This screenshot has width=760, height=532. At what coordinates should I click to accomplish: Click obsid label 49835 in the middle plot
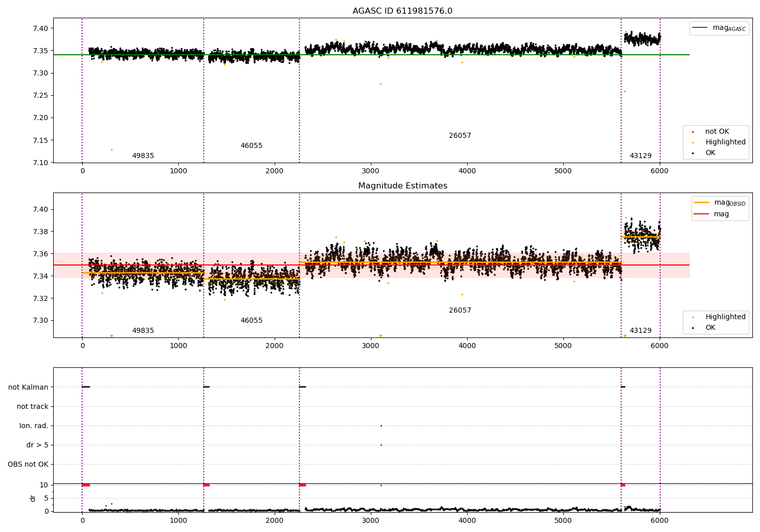[143, 331]
